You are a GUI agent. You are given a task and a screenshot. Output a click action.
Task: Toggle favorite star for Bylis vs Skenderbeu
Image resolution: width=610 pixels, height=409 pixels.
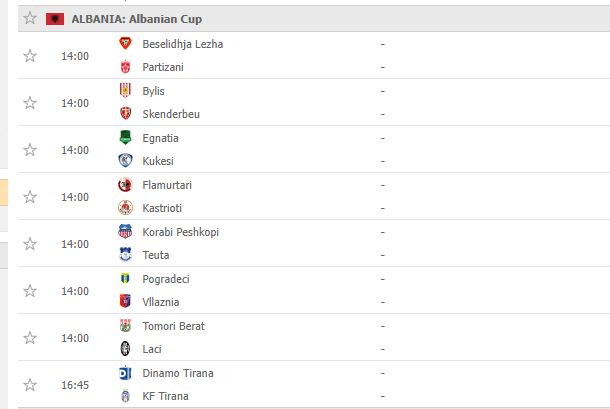(x=30, y=103)
